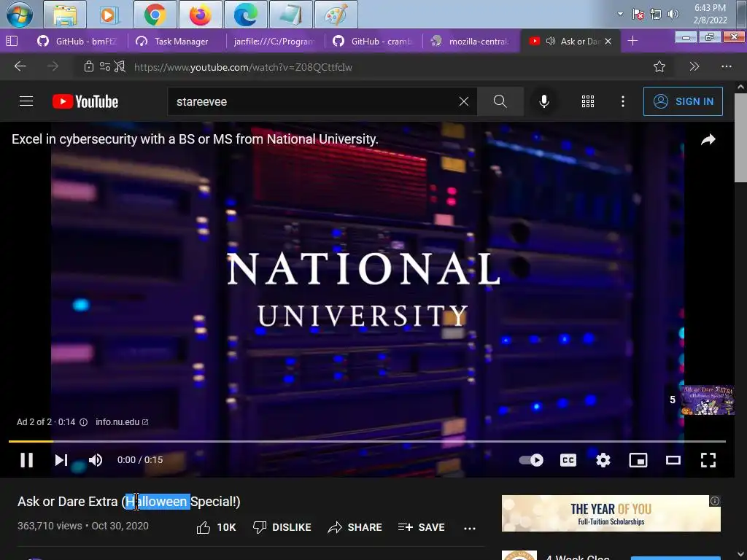Click the autoplay blocked media icon

pyautogui.click(x=120, y=66)
